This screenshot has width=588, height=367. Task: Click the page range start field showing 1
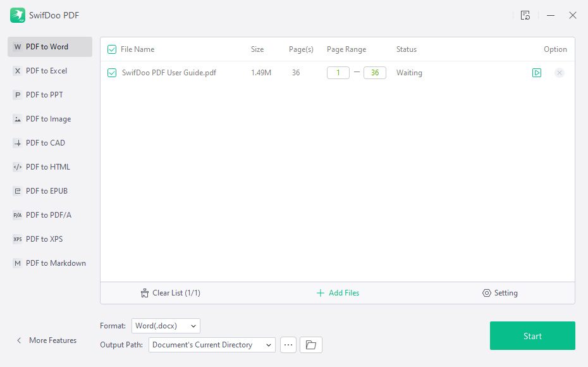point(338,73)
